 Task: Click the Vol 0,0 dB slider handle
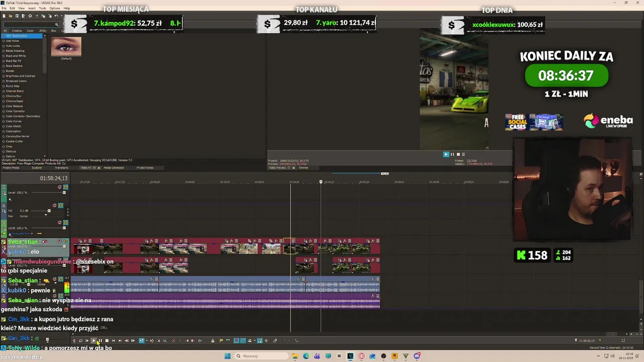49,211
